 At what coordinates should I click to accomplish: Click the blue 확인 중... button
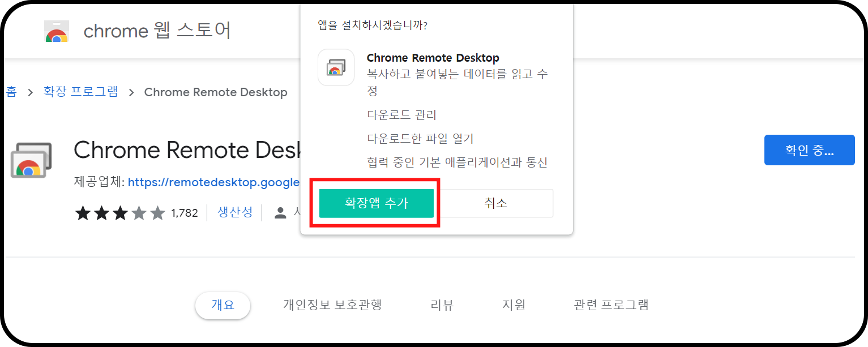click(809, 149)
